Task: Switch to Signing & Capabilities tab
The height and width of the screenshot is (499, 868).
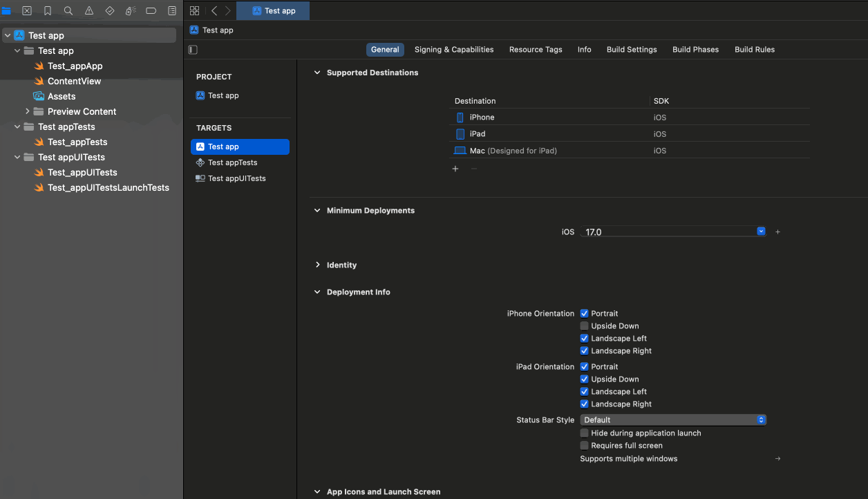Action: point(454,50)
